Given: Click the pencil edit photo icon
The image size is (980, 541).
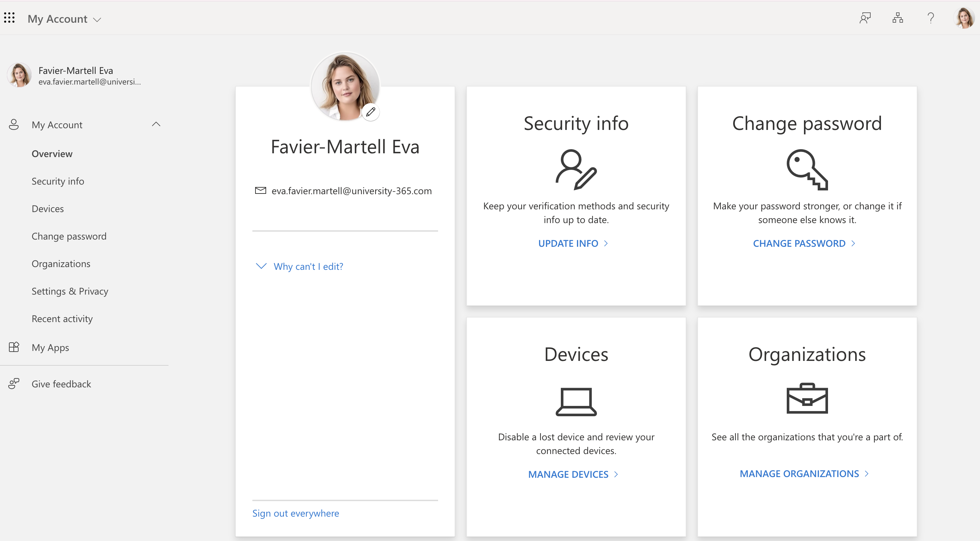Looking at the screenshot, I should (x=371, y=112).
